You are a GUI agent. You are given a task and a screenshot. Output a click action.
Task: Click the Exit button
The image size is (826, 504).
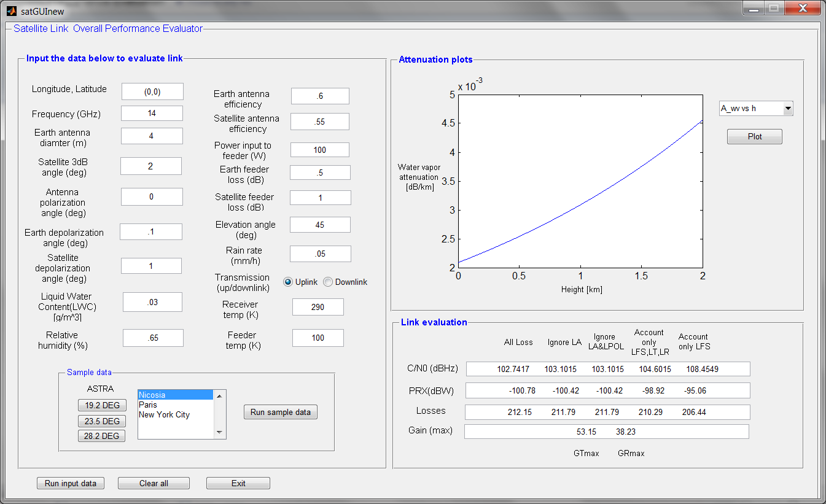click(x=238, y=483)
